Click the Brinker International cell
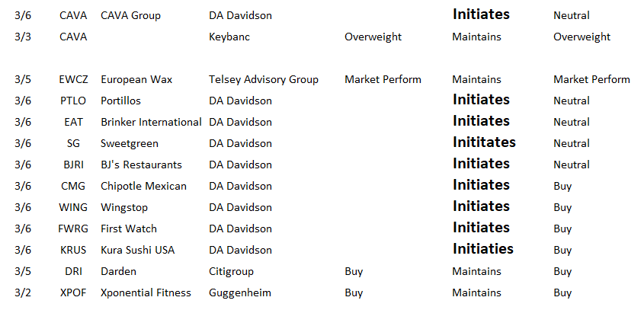Viewport: 644px width, 310px height. point(151,122)
